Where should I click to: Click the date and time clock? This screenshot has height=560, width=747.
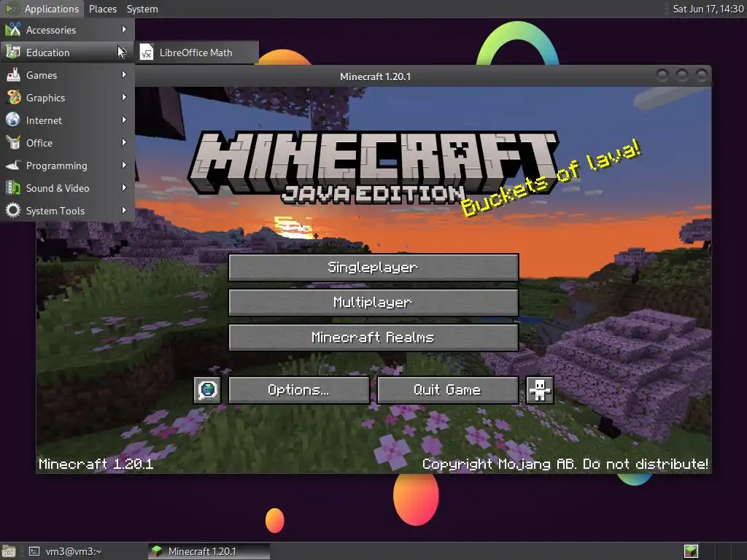tap(708, 9)
